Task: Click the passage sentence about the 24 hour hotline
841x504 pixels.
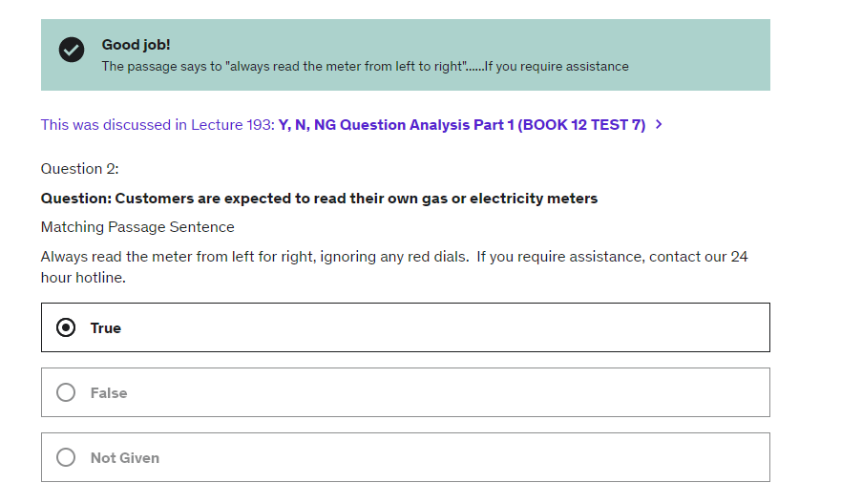Action: coord(393,267)
